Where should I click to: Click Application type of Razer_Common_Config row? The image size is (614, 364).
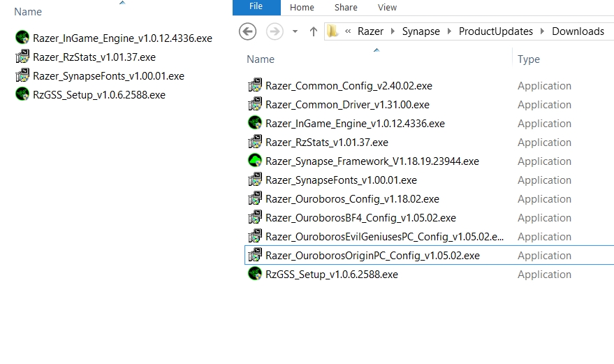544,86
